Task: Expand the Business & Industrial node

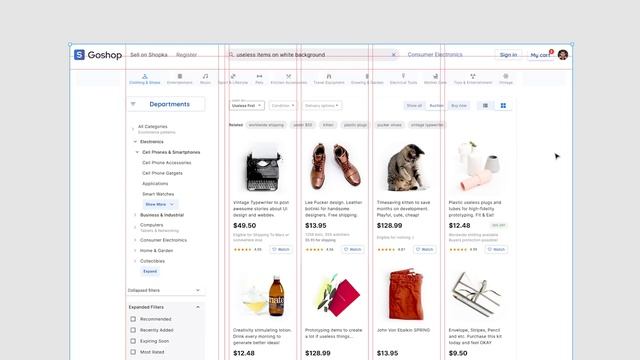Action: (135, 215)
